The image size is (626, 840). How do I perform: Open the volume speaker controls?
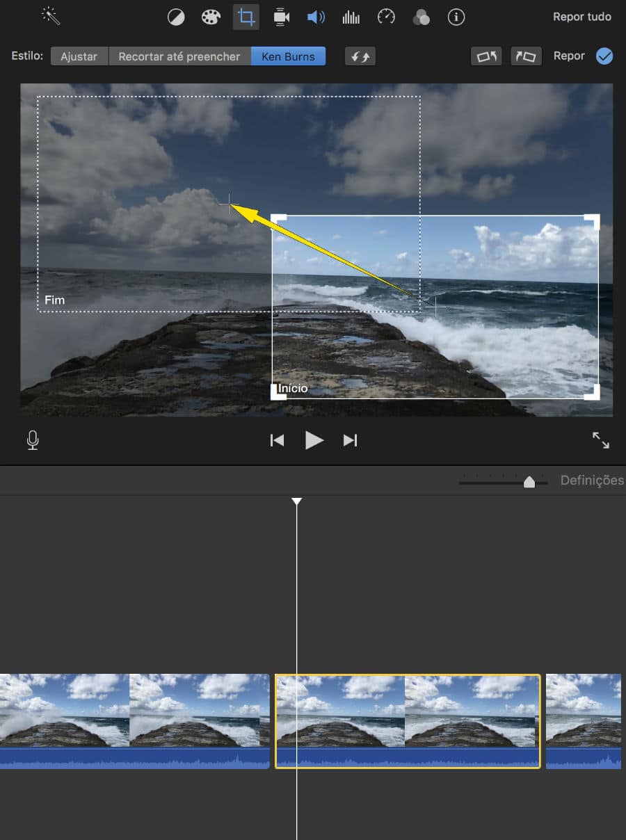316,17
